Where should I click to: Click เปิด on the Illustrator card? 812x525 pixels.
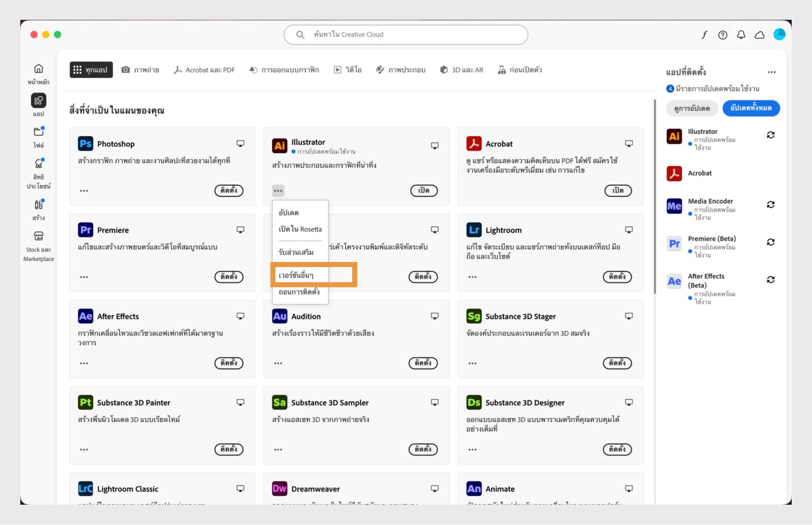pyautogui.click(x=424, y=190)
